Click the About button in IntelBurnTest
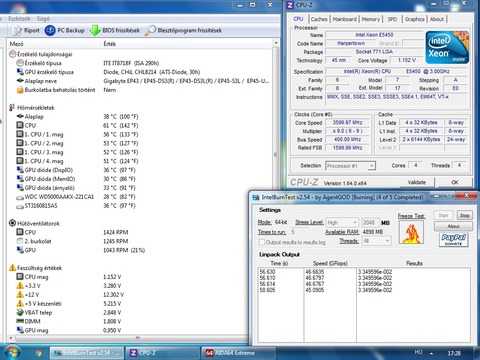 [453, 226]
